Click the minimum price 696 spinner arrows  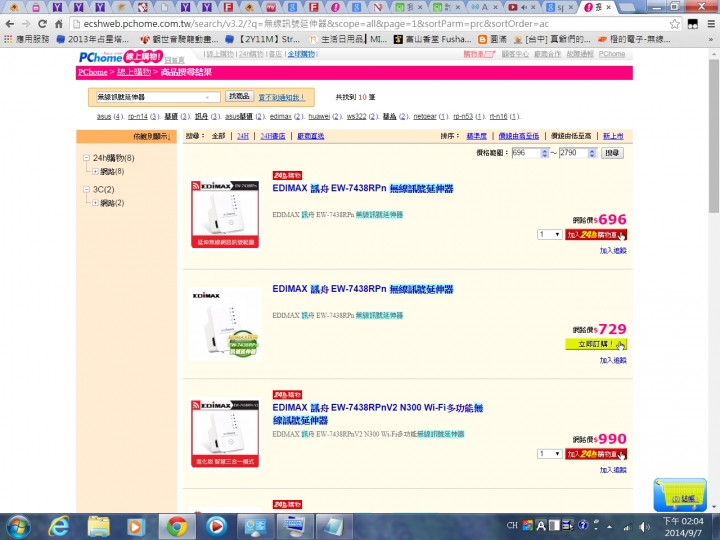545,153
